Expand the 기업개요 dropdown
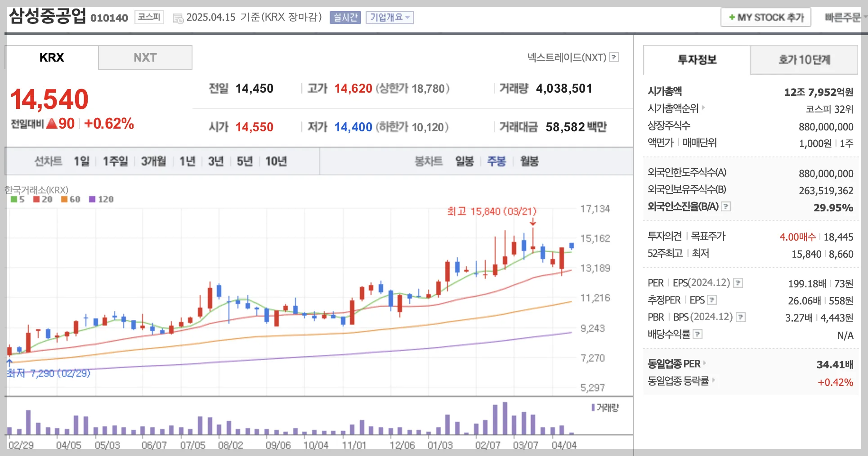Screen dimensions: 868x456 389,18
